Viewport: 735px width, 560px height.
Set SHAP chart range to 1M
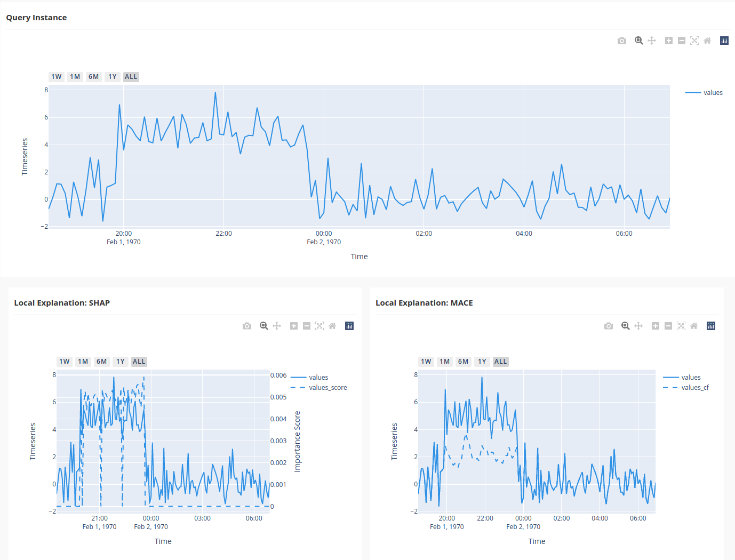point(83,362)
